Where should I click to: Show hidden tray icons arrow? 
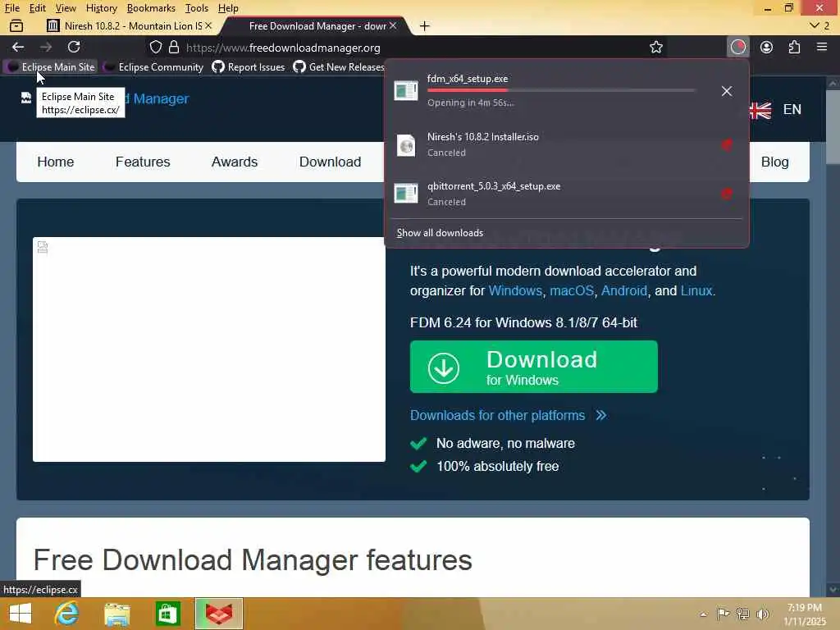(x=703, y=614)
